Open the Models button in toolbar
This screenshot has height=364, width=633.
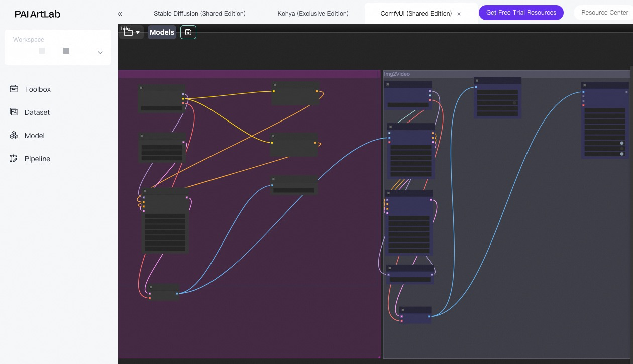pos(162,32)
